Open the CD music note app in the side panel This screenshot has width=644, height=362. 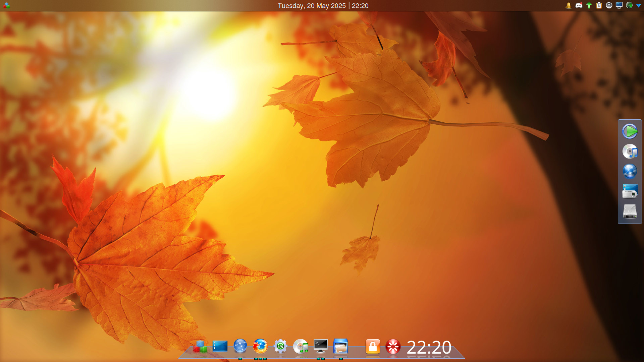pos(630,151)
